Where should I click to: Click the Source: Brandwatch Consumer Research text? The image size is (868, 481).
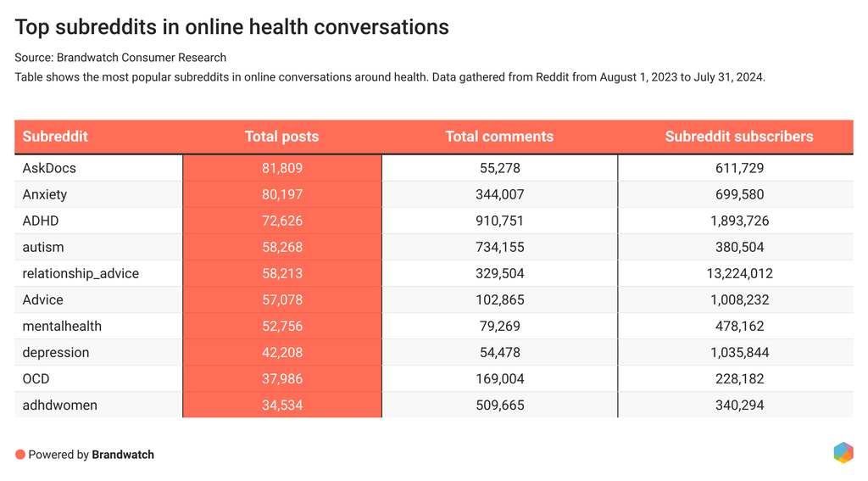pos(120,58)
